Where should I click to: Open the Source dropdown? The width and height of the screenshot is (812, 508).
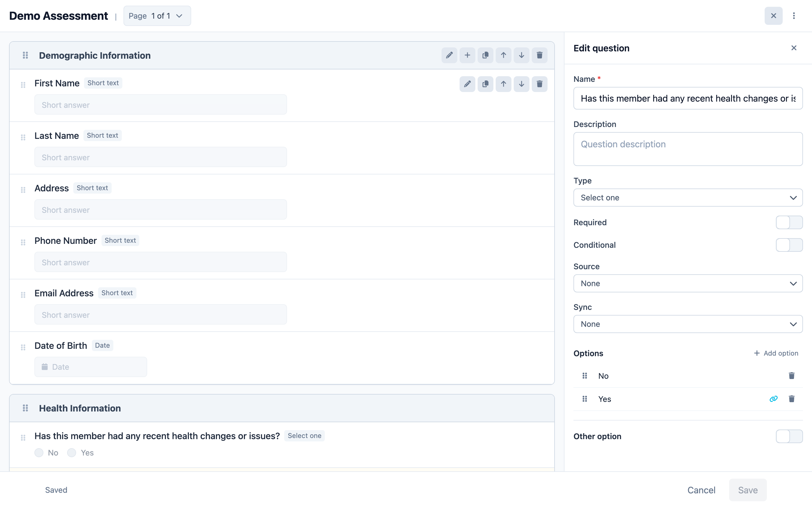[688, 283]
